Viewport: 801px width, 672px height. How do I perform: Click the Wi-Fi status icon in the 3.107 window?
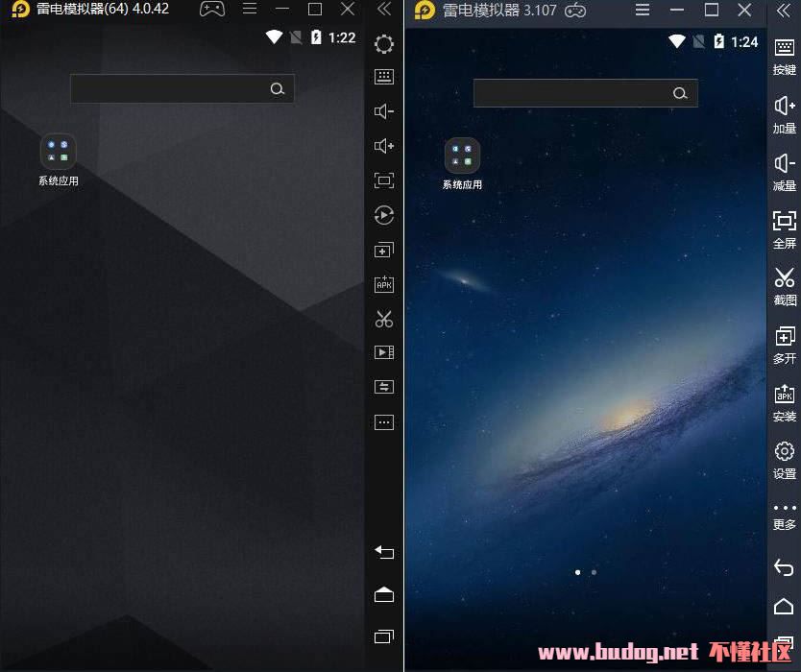677,41
